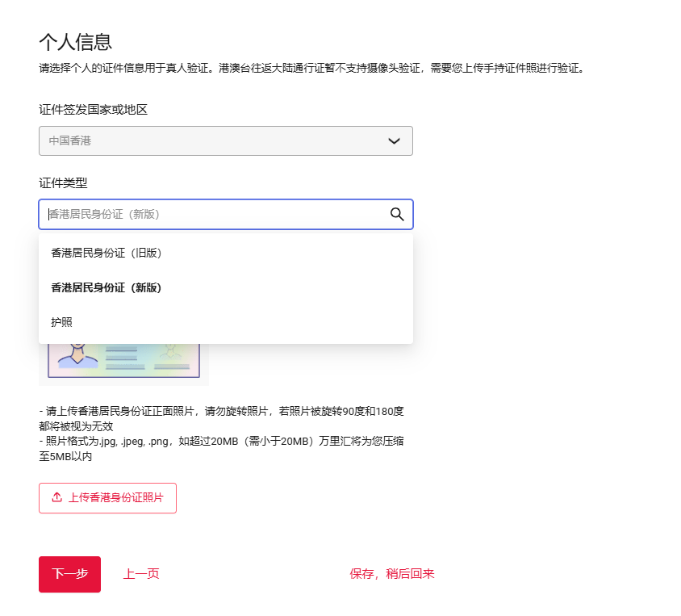The image size is (681, 616).
Task: Click the 请选择个人的证件信息 description text
Action: tap(311, 69)
